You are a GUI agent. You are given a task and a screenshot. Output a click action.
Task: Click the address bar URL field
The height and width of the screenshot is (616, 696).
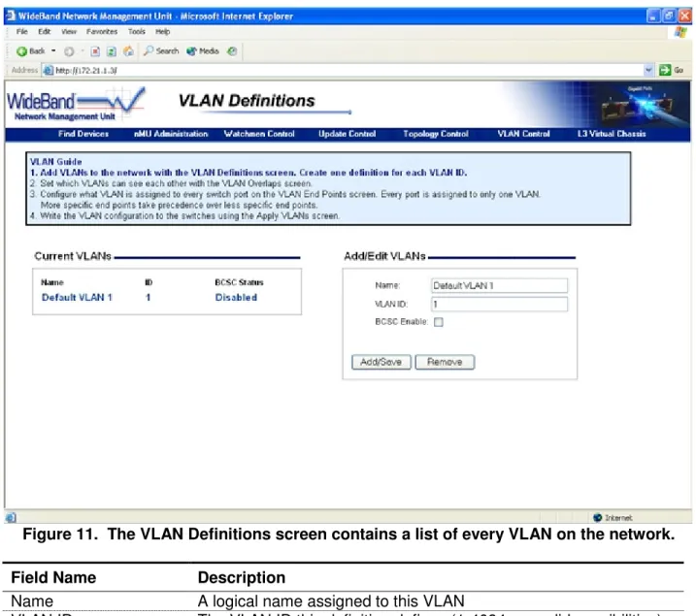348,70
